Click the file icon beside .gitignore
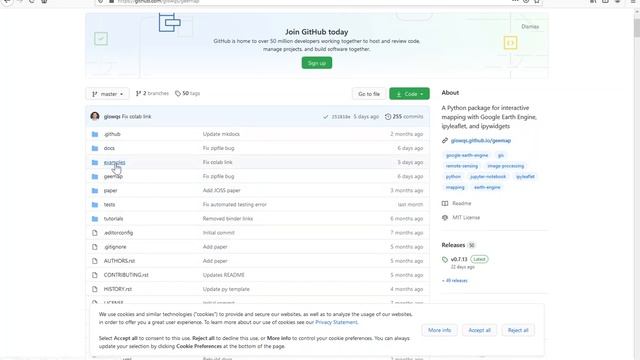The height and width of the screenshot is (360, 640). pyautogui.click(x=95, y=247)
